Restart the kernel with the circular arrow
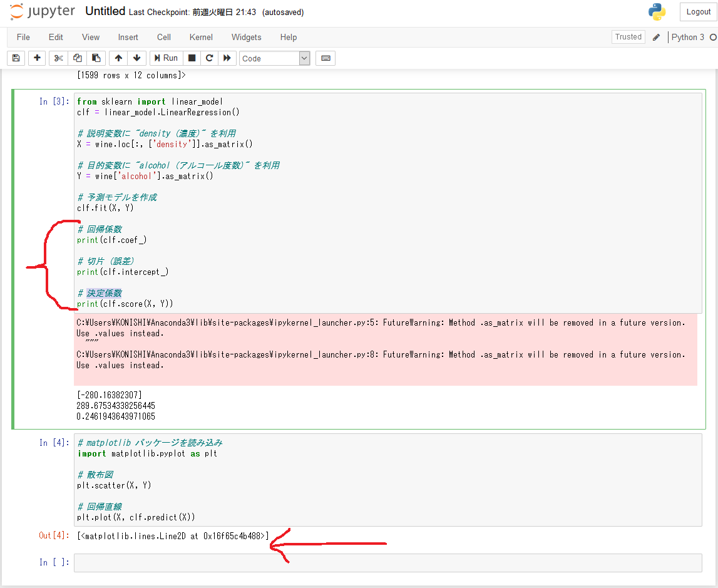 point(209,58)
